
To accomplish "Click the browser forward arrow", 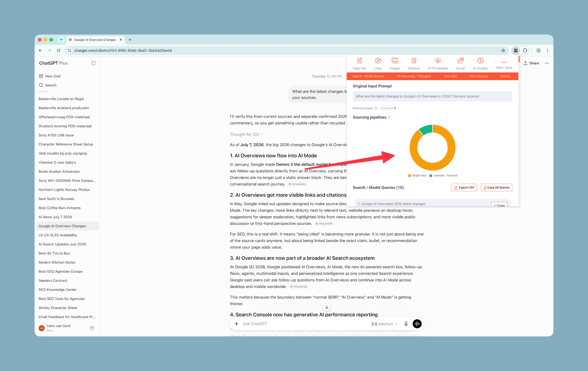I will pyautogui.click(x=49, y=51).
